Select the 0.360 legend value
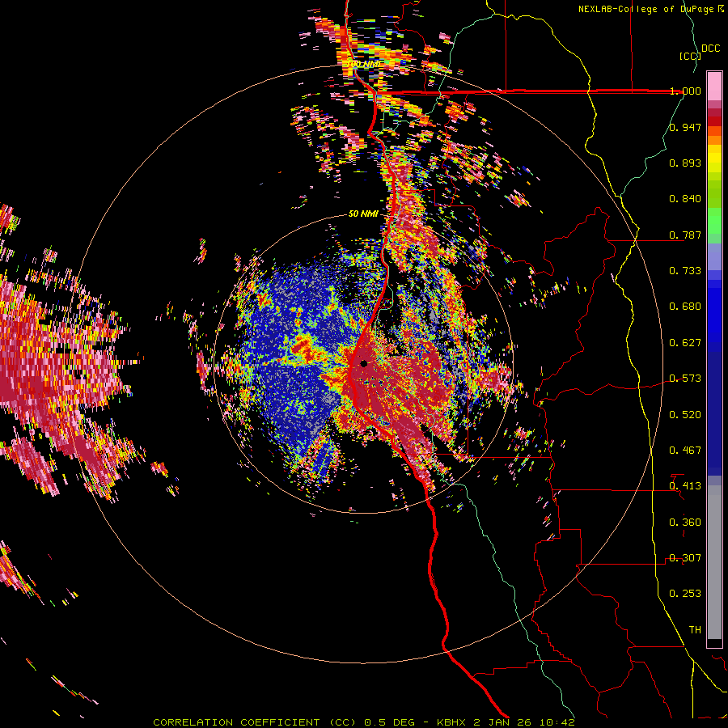728x728 pixels. [685, 522]
